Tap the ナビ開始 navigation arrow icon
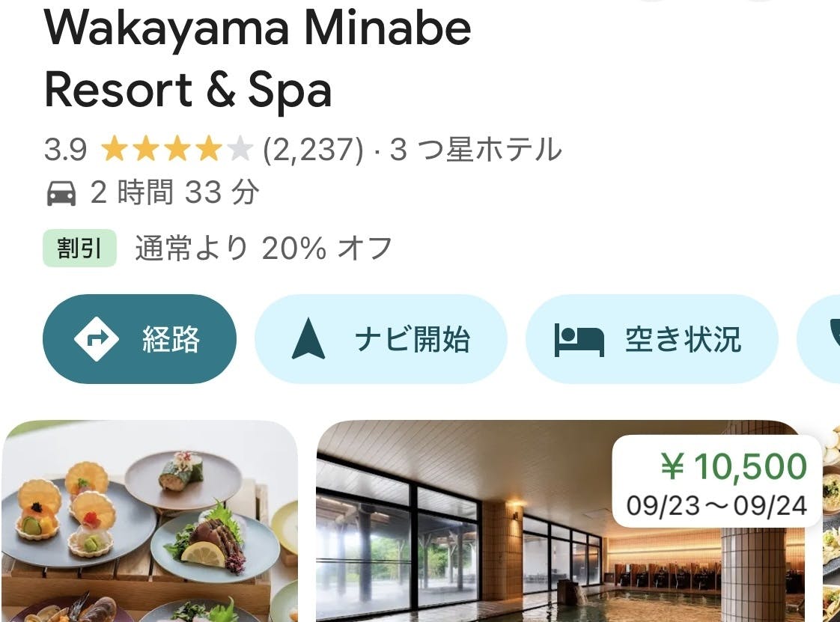The width and height of the screenshot is (840, 622). [x=308, y=338]
